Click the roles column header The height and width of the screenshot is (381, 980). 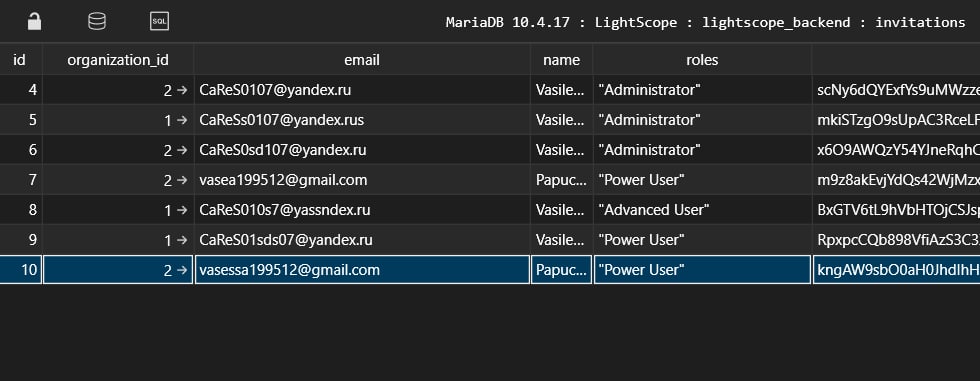[702, 60]
